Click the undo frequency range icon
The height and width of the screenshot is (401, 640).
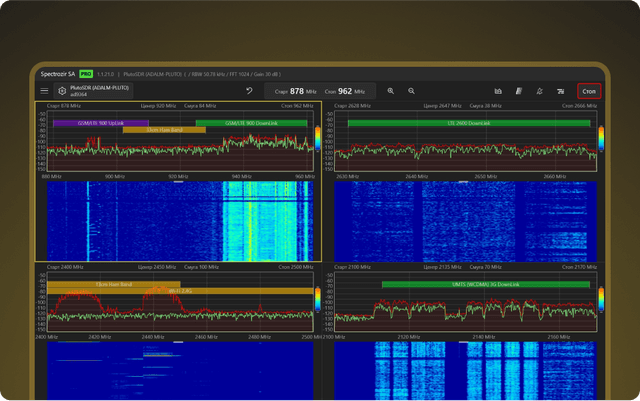(249, 91)
